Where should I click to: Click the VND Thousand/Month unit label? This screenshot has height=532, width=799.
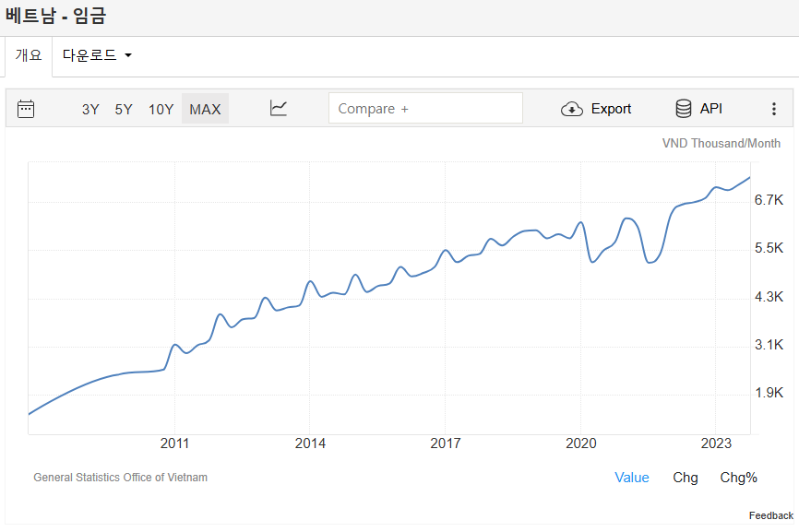click(x=721, y=144)
